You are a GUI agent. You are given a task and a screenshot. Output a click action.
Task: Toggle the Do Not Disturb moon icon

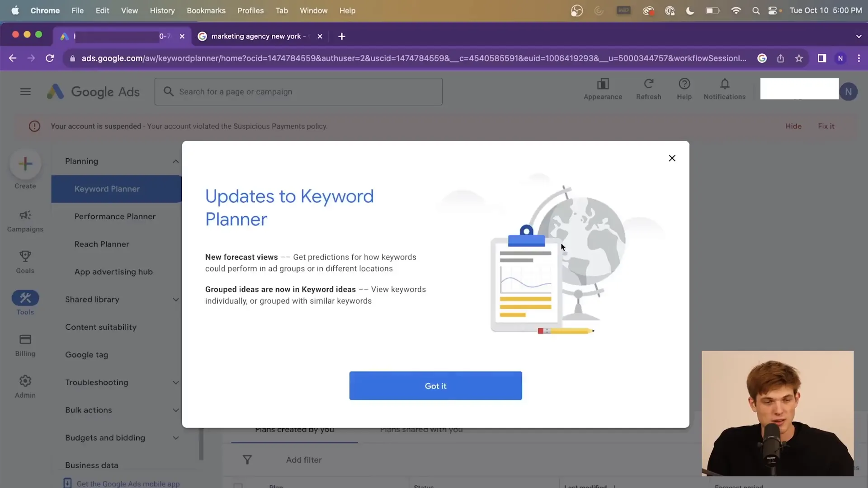690,10
